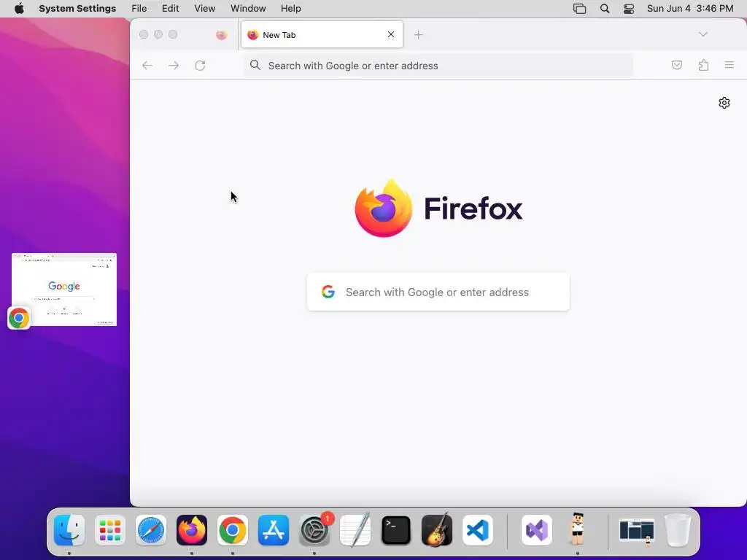Go back with the Firefox back arrow
The width and height of the screenshot is (747, 560).
click(x=147, y=66)
